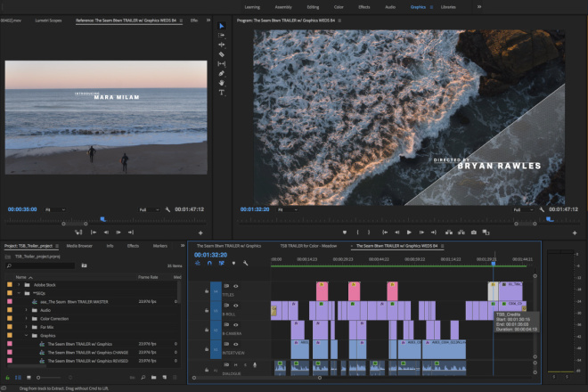
Task: Expand the Audio bin
Action: pyautogui.click(x=26, y=310)
